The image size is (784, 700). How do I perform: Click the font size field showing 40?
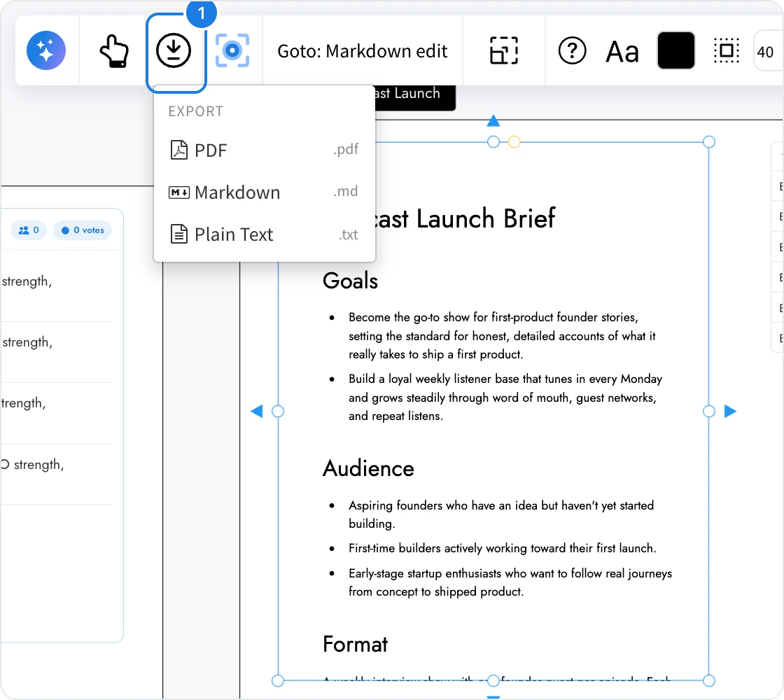(767, 52)
